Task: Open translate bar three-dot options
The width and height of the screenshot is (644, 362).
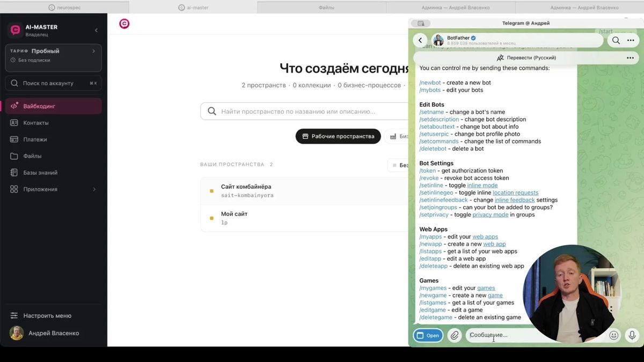Action: point(630,58)
